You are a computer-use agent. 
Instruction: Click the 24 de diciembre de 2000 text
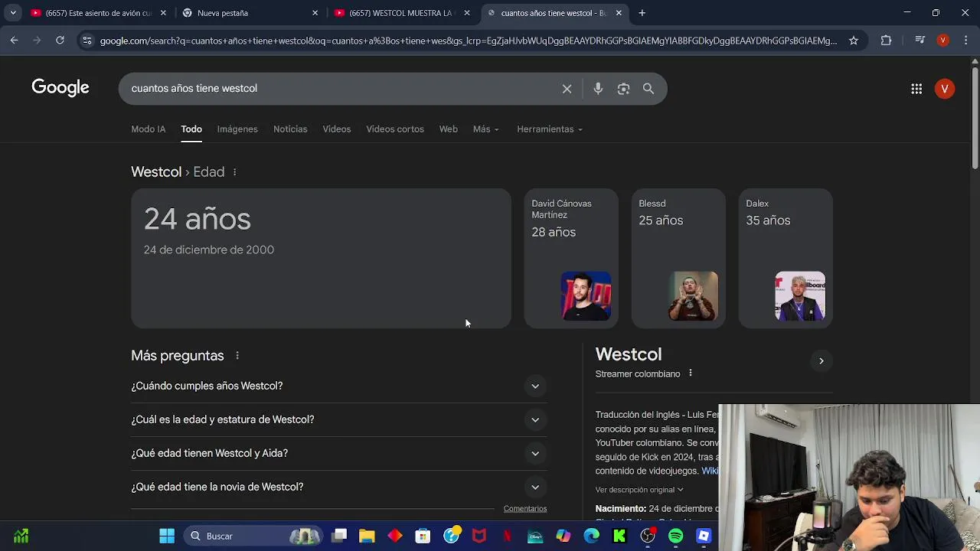pos(209,249)
